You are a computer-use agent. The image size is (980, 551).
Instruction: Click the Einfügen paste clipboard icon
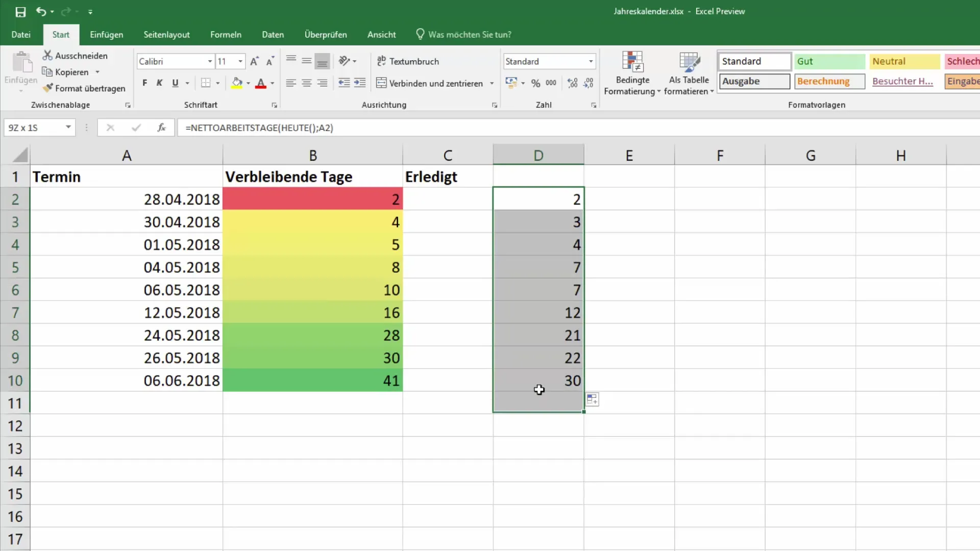[x=21, y=63]
